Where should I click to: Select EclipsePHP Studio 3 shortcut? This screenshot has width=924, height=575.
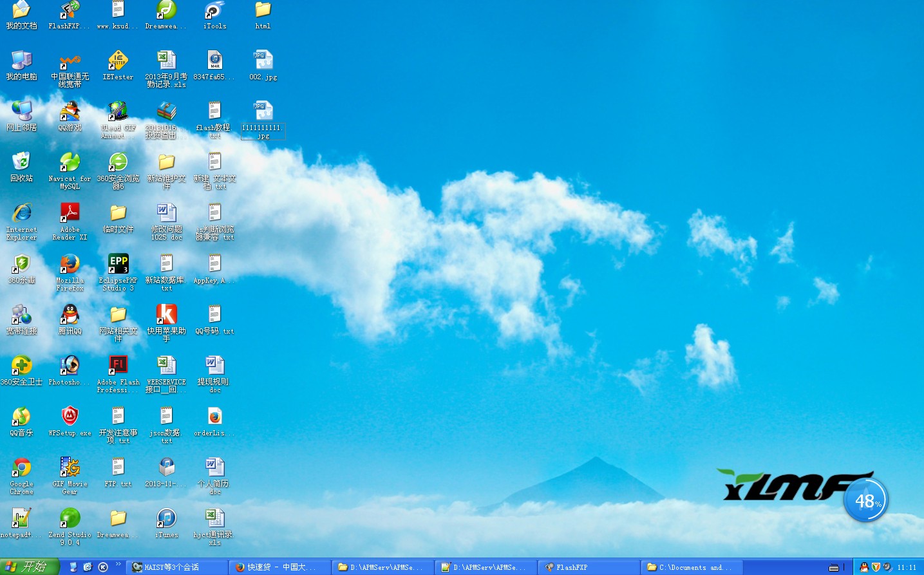pyautogui.click(x=118, y=265)
